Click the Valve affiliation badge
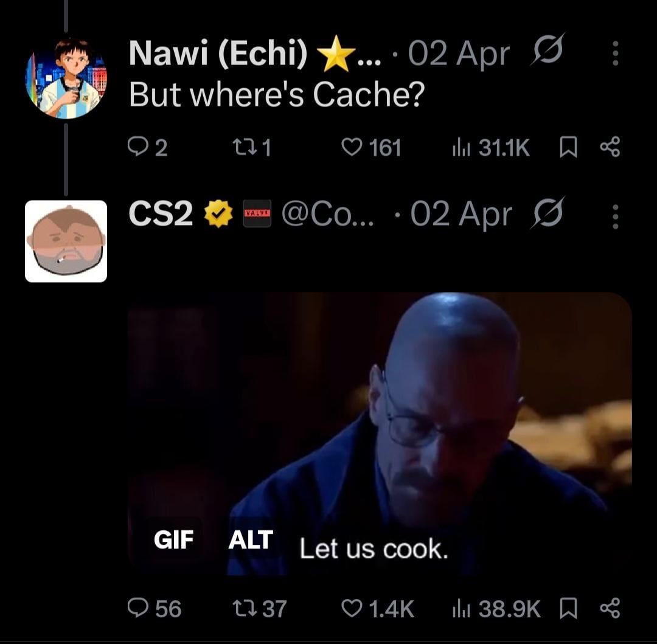This screenshot has width=657, height=644. [257, 213]
